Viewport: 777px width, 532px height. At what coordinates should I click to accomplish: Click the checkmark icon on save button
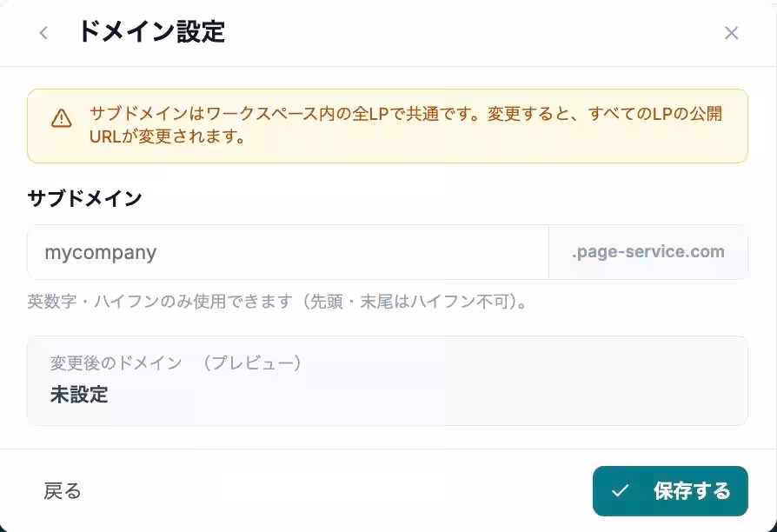620,491
